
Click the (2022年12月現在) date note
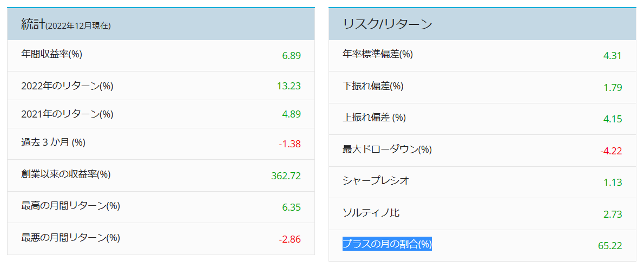pos(78,26)
